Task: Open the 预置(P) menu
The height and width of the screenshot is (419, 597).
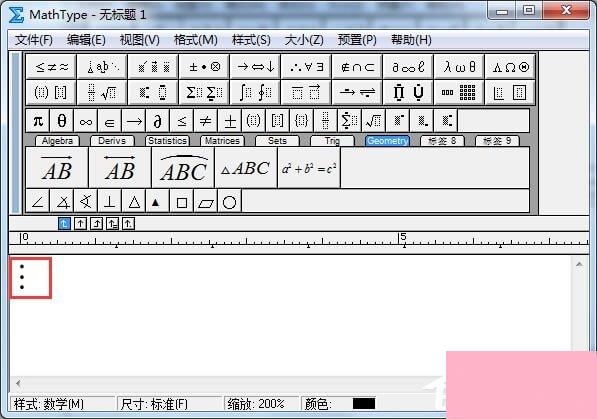Action: pyautogui.click(x=357, y=40)
